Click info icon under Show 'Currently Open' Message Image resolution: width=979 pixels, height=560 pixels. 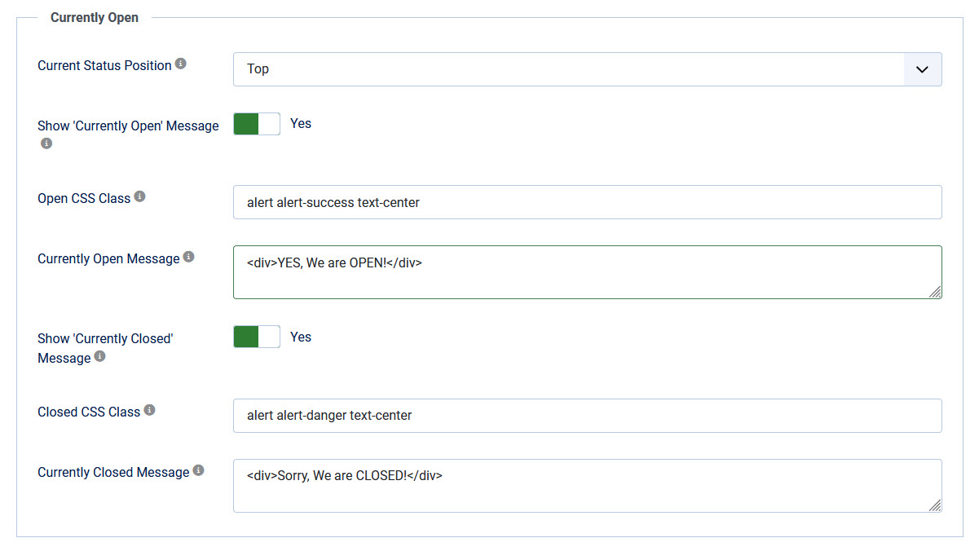point(46,143)
